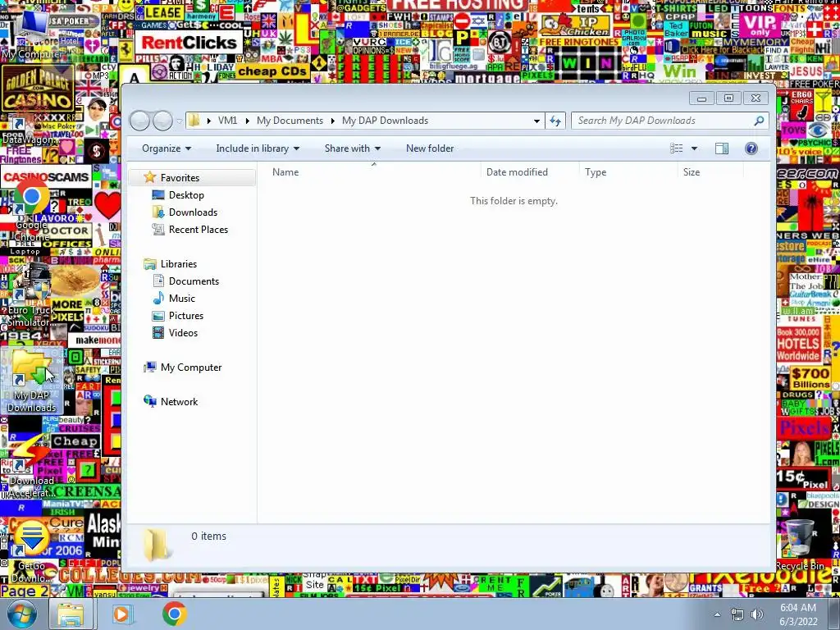Click the network tray icon
Image resolution: width=840 pixels, height=630 pixels.
point(737,614)
